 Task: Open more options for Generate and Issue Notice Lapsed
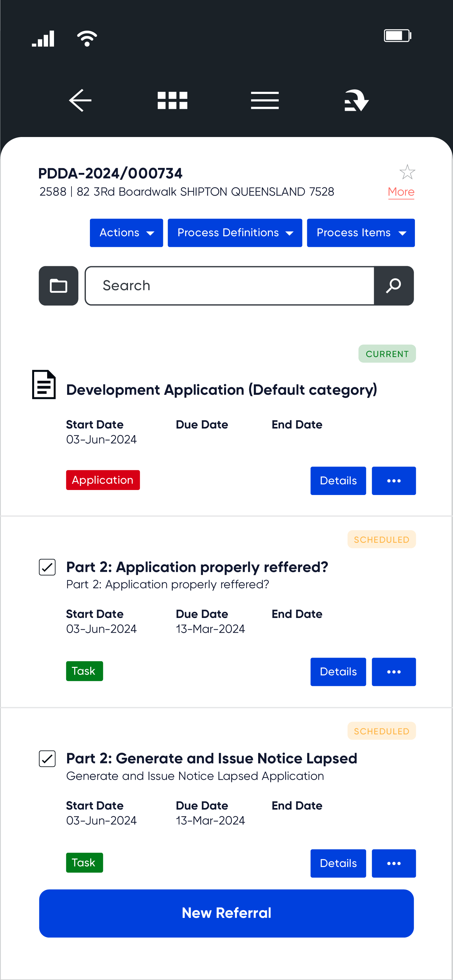point(394,863)
